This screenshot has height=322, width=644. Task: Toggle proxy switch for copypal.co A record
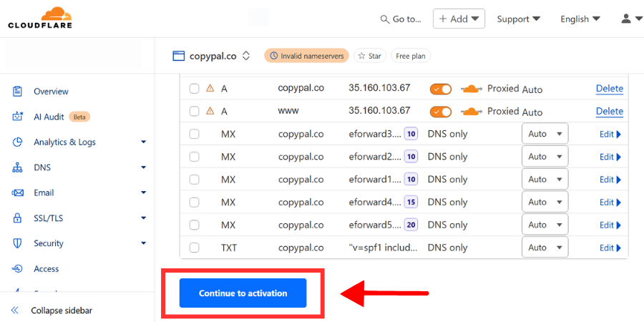tap(440, 89)
